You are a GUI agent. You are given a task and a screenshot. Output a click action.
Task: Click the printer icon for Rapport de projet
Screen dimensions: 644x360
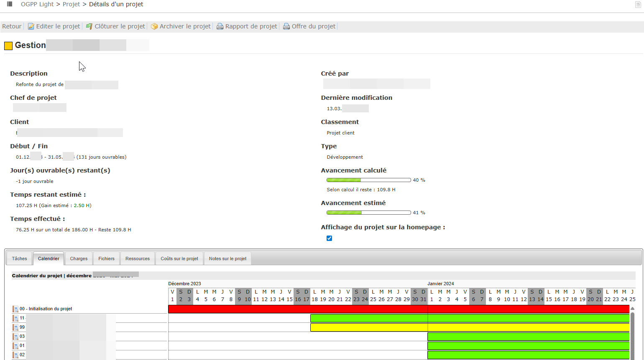(220, 26)
